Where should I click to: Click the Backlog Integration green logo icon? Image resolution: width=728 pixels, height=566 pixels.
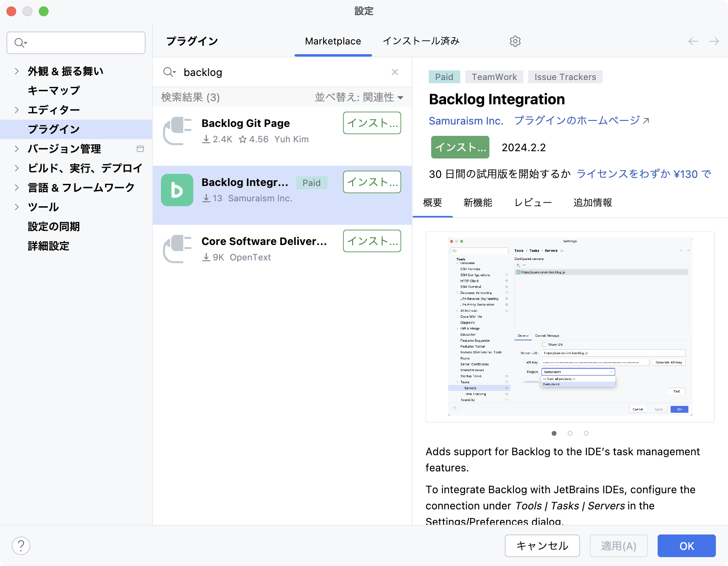point(177,190)
